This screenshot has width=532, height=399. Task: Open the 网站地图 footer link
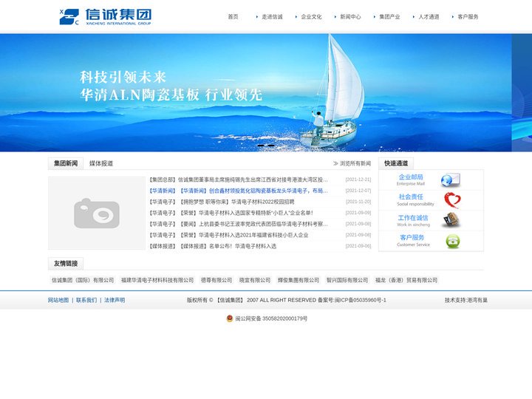pos(58,300)
